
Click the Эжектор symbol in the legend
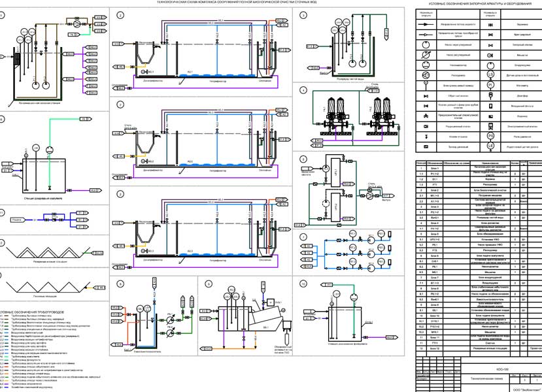[490, 115]
